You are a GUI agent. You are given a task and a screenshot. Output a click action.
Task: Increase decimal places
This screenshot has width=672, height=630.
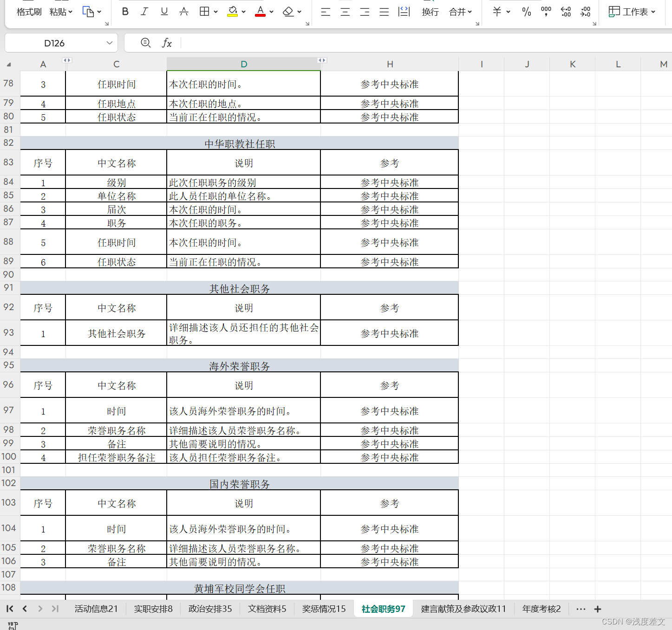tap(566, 12)
